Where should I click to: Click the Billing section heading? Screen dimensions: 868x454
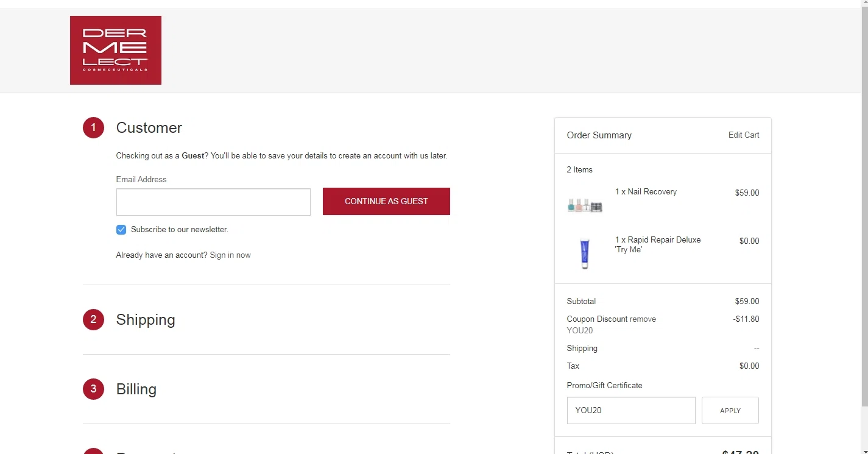point(136,389)
